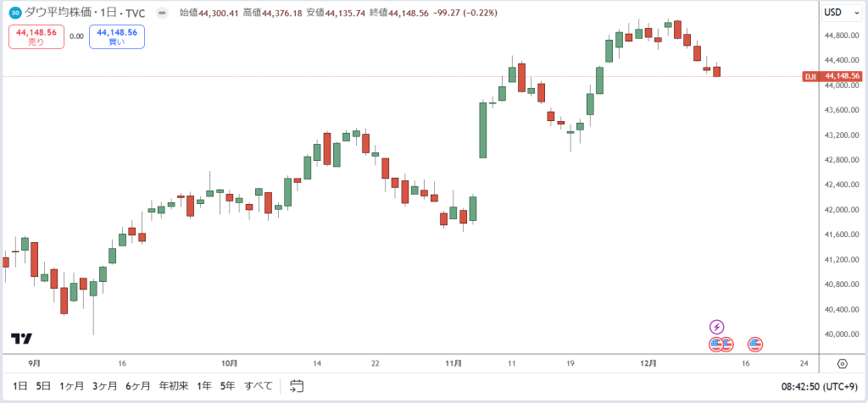Switch to the 6ヶ月 range
The image size is (868, 403).
(x=137, y=386)
